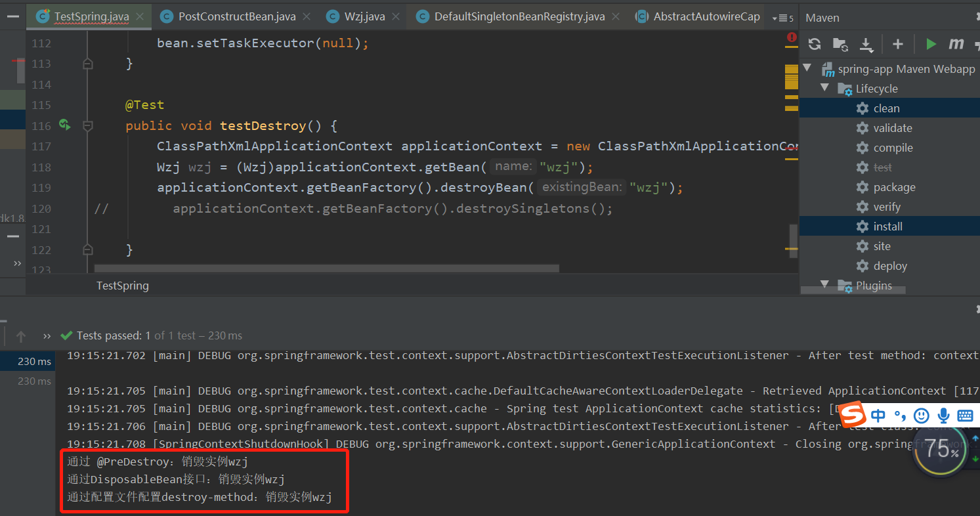Select the install lifecycle goal
The height and width of the screenshot is (516, 980).
point(889,226)
